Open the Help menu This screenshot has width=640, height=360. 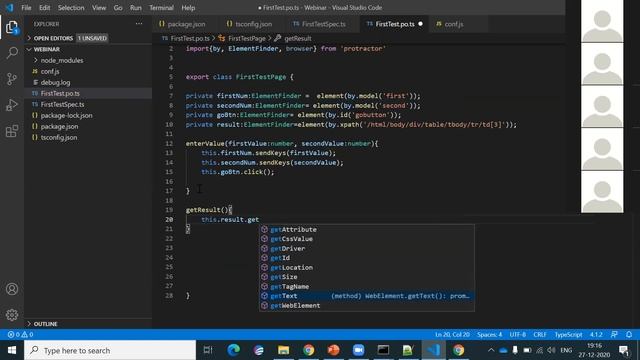tap(188, 8)
